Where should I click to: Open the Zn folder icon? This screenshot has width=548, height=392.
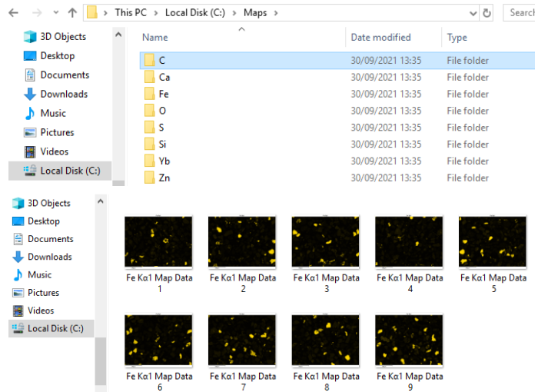[149, 178]
